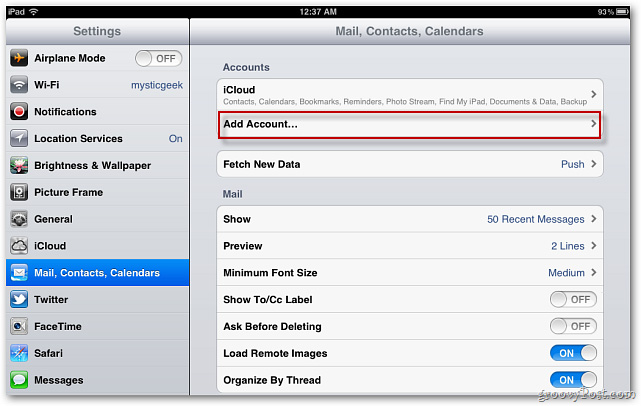Open Location Services compass icon

[19, 138]
